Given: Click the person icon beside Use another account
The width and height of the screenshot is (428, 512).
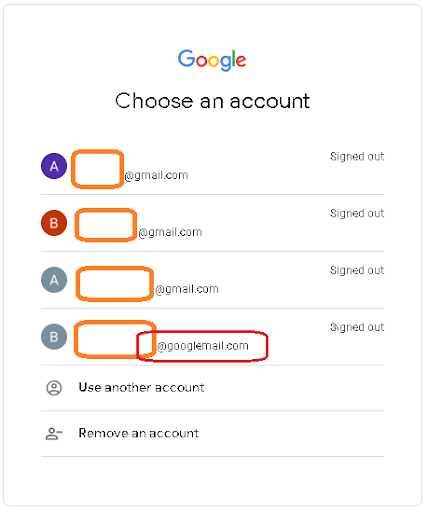Looking at the screenshot, I should pos(54,388).
